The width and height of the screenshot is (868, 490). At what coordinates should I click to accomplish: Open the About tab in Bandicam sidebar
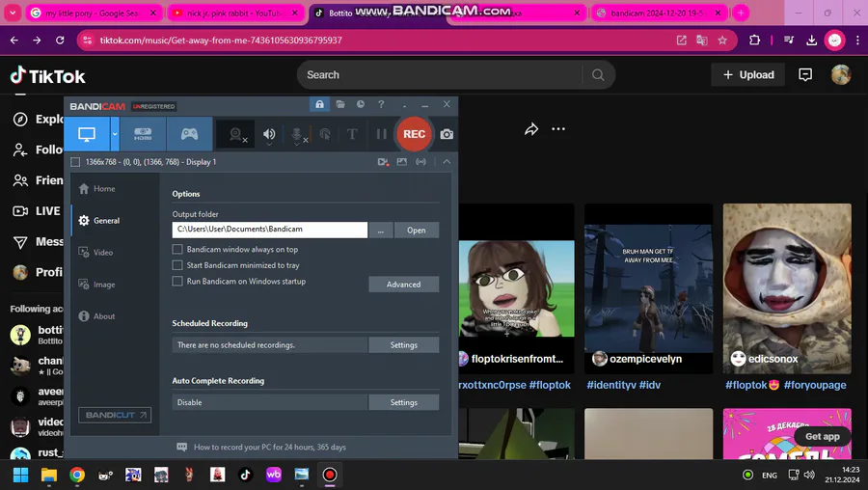click(x=97, y=316)
